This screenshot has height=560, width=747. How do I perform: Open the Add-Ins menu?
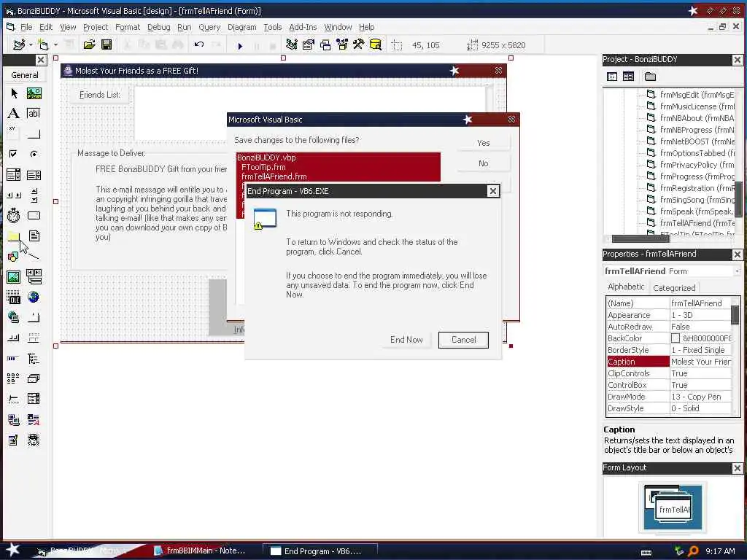[303, 27]
